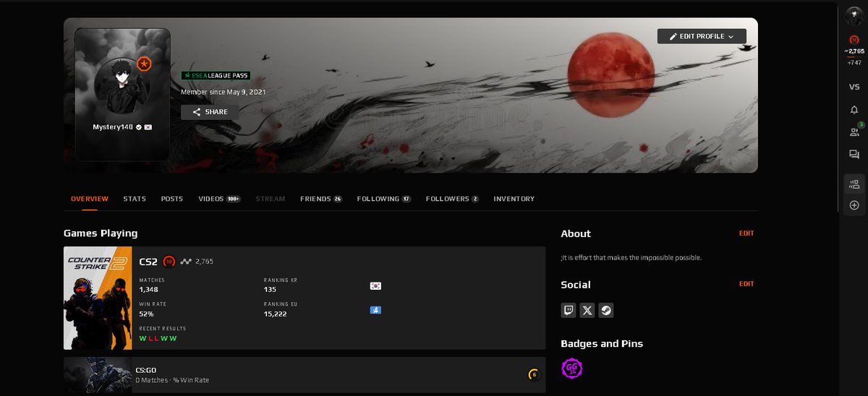868x396 pixels.
Task: Click the CS2 game title
Action: pos(148,261)
